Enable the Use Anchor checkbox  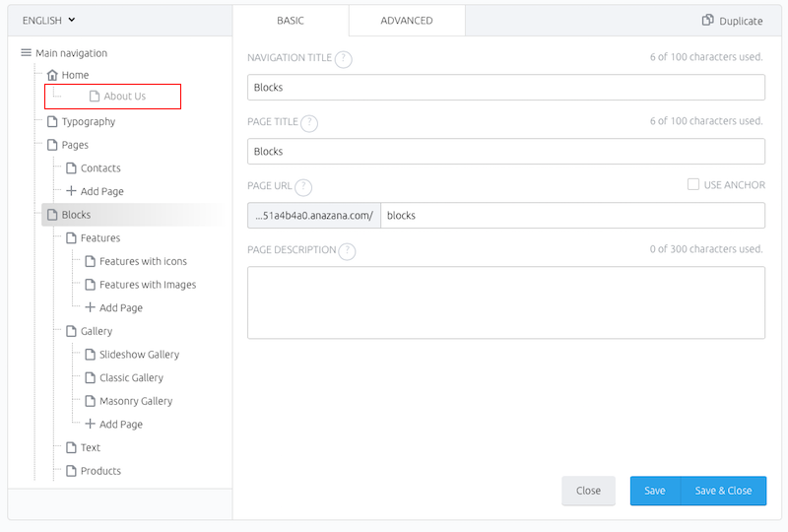pyautogui.click(x=693, y=184)
